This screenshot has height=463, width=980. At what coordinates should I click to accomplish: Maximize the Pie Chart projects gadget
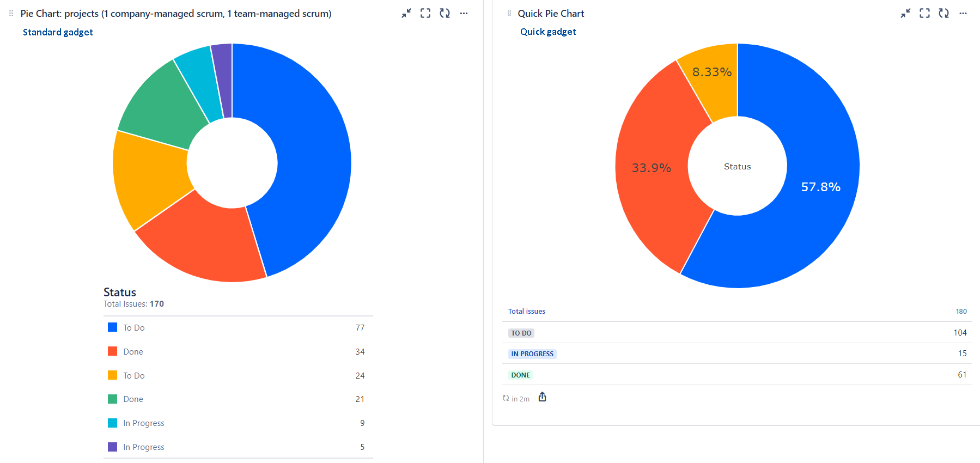pyautogui.click(x=425, y=14)
